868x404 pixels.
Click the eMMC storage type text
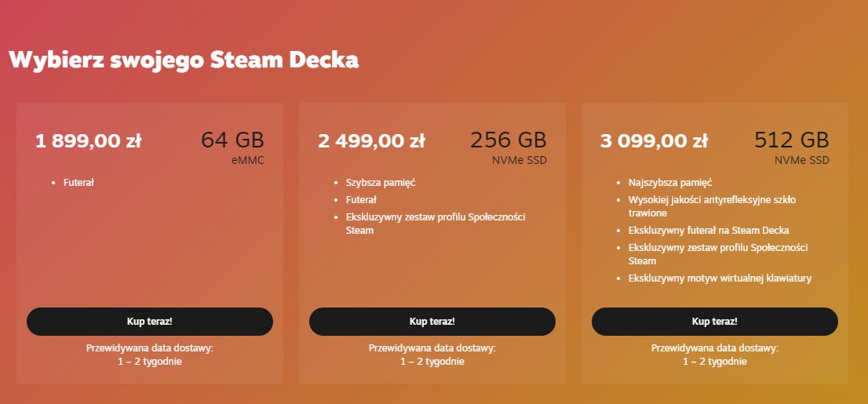tap(247, 161)
